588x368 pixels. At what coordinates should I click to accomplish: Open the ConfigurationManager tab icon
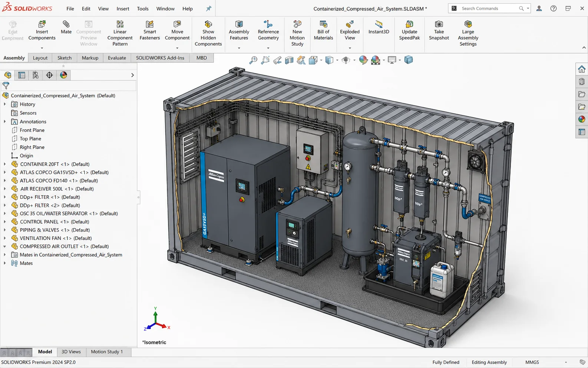click(36, 75)
